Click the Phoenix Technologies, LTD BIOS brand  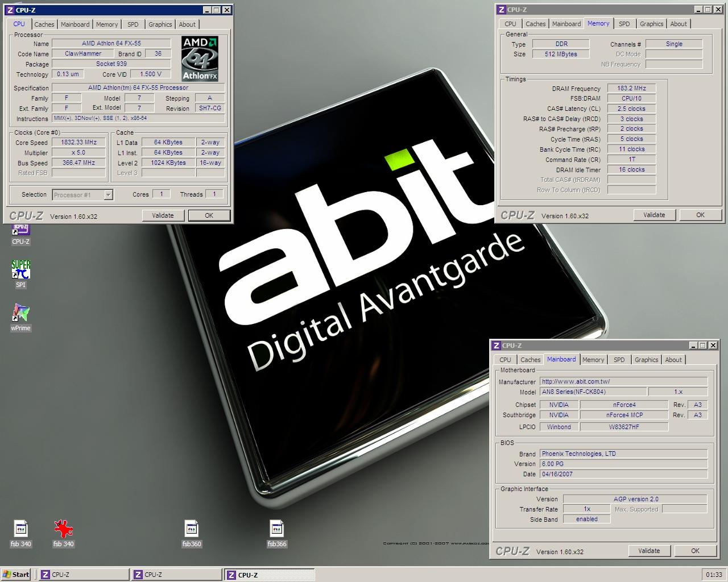(x=624, y=454)
